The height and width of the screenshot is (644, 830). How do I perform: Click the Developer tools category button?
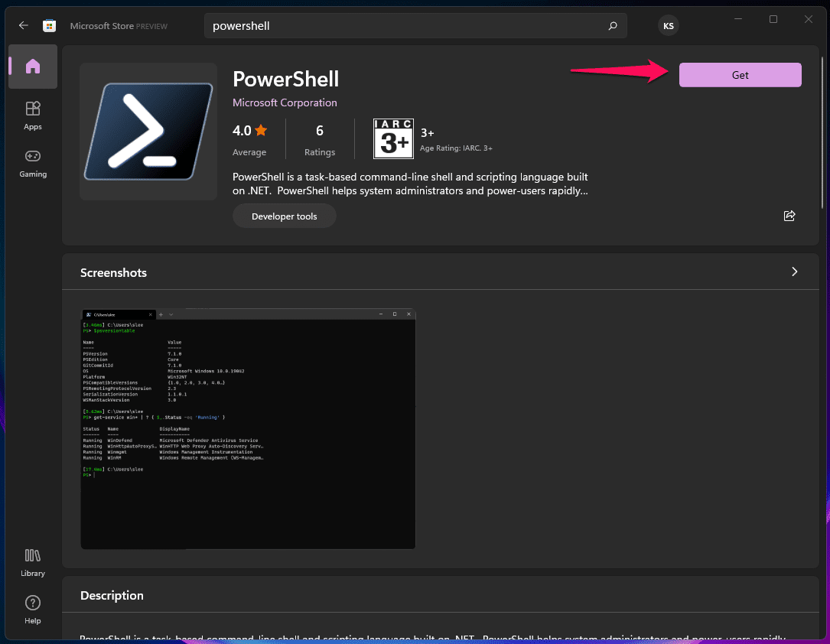[285, 216]
